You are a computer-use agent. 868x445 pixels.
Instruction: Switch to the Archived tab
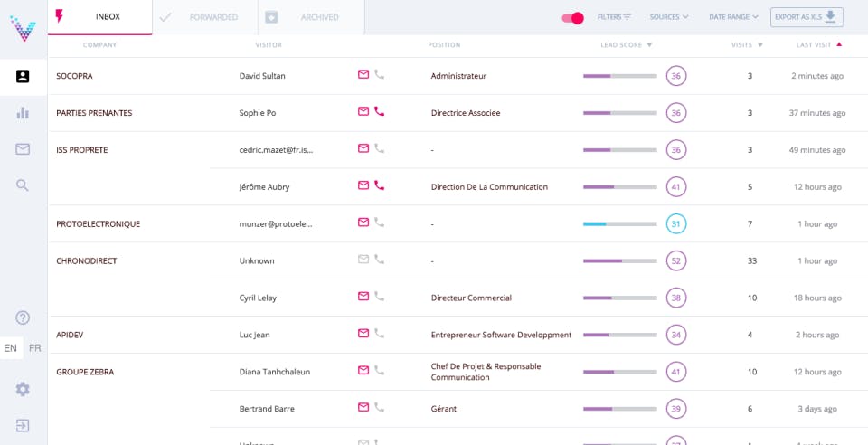[x=310, y=17]
